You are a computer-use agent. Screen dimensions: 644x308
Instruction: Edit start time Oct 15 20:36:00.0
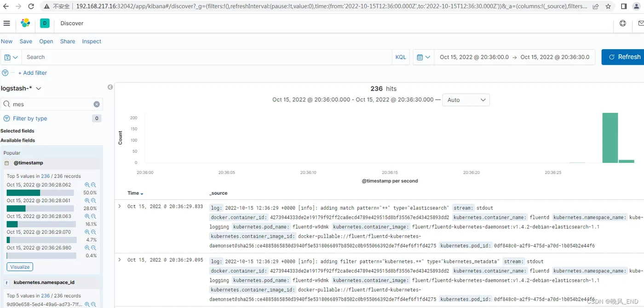(474, 57)
